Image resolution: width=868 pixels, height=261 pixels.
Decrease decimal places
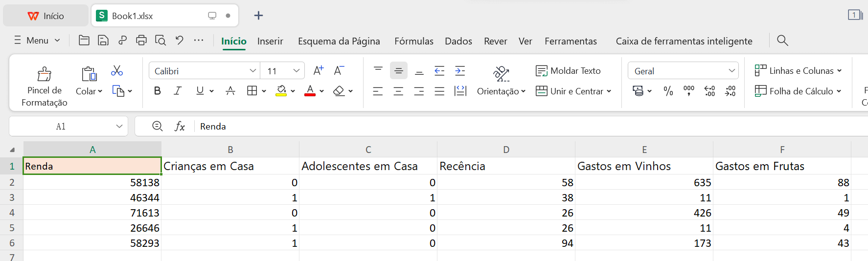click(x=730, y=91)
